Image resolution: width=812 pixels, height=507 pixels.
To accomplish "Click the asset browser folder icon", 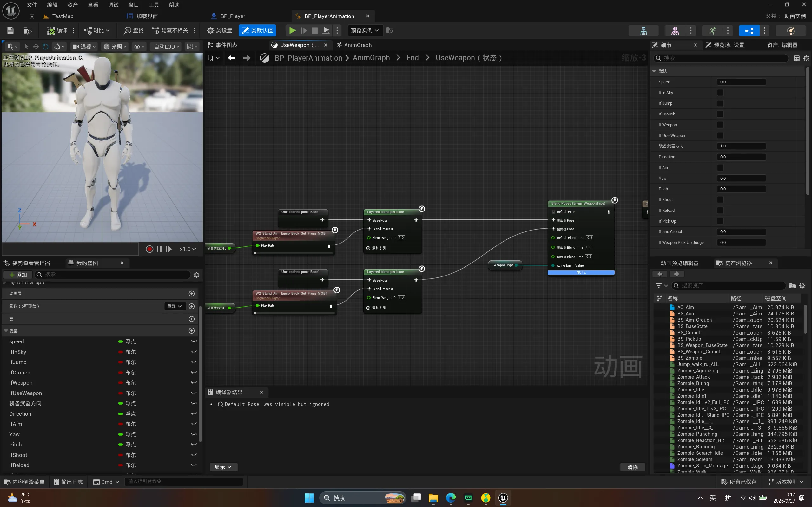I will pyautogui.click(x=793, y=286).
